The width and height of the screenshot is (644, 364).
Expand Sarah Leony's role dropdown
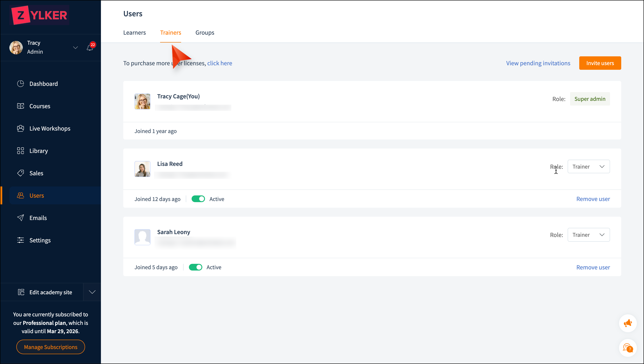pyautogui.click(x=588, y=235)
